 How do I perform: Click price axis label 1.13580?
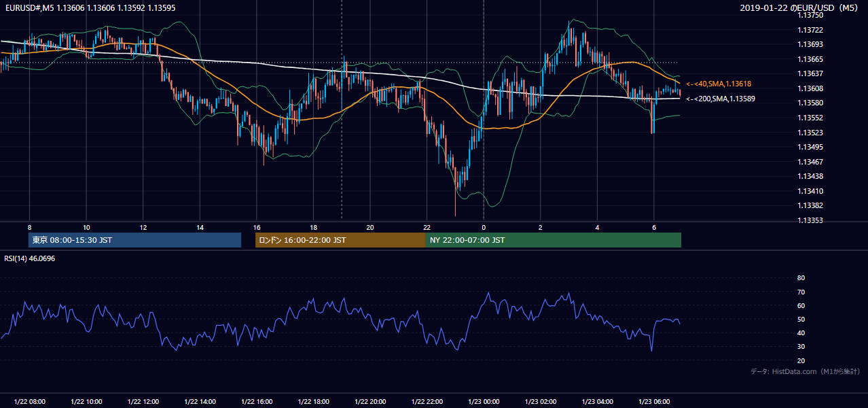tap(810, 103)
